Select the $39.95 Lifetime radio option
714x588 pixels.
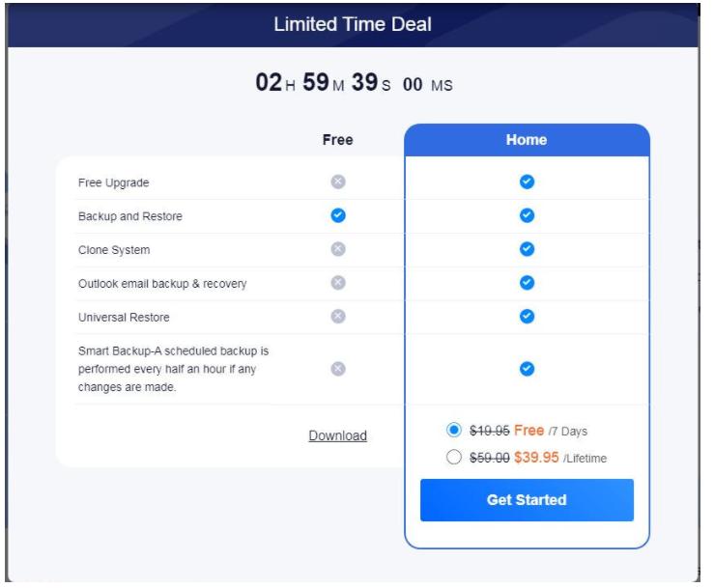tap(453, 457)
